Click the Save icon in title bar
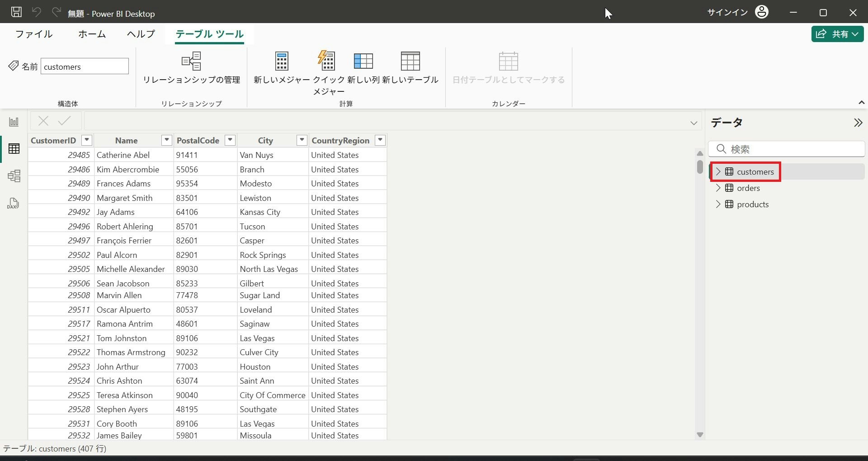Viewport: 868px width, 461px height. click(16, 12)
